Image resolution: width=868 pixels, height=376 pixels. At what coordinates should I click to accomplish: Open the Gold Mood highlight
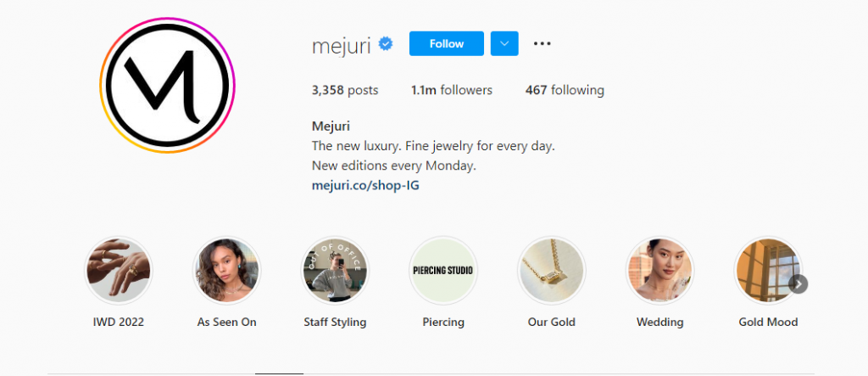click(x=768, y=271)
